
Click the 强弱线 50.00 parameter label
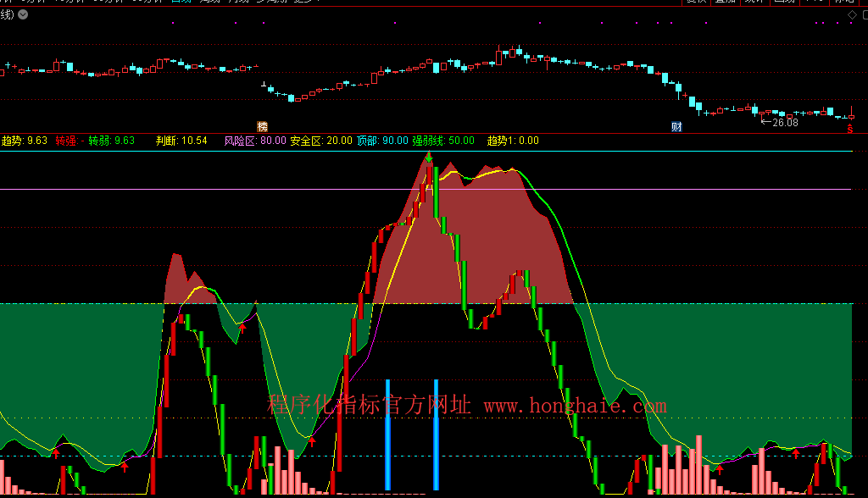tap(443, 141)
